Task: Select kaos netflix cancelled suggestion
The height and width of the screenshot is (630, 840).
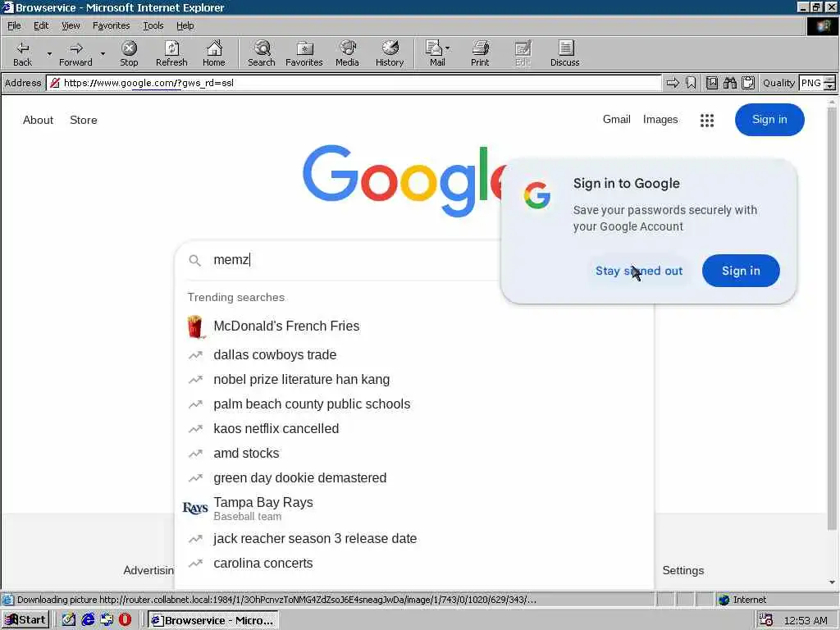Action: [414, 428]
